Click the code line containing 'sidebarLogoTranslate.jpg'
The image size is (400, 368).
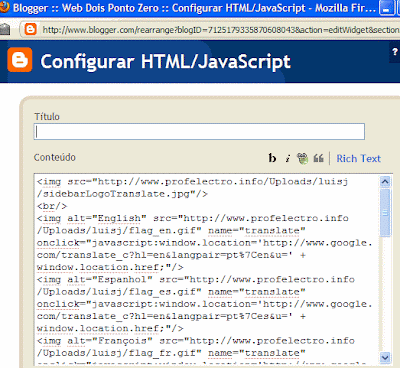pos(122,194)
